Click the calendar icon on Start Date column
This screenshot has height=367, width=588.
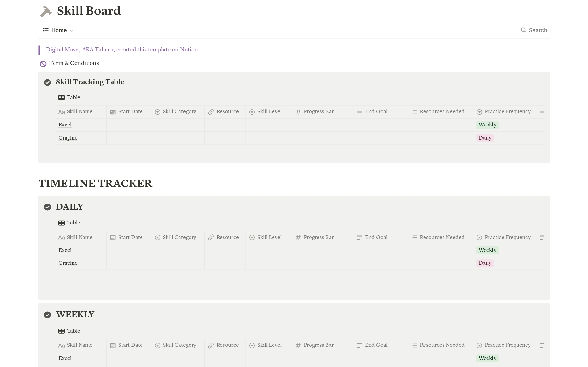pos(113,112)
